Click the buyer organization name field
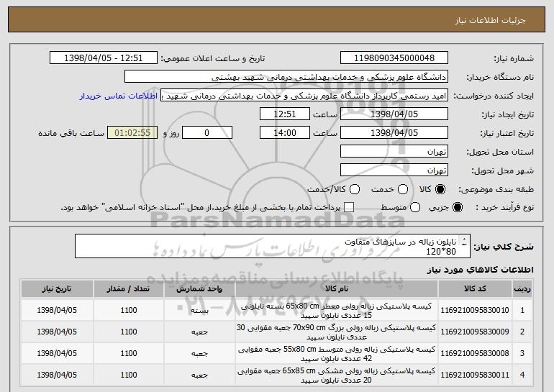Viewport: 554px width, 392px height. click(286, 77)
